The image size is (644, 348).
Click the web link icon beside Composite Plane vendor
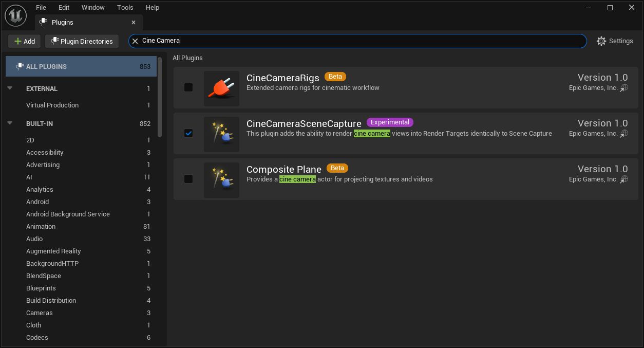click(x=624, y=179)
